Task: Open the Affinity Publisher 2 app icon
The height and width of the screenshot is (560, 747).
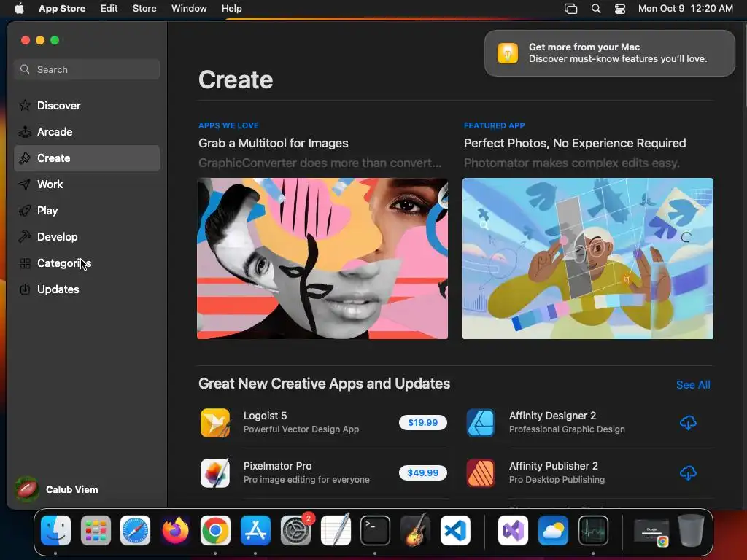Action: [481, 472]
